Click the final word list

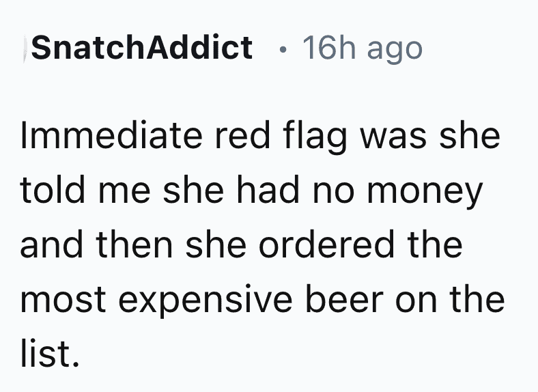[50, 353]
